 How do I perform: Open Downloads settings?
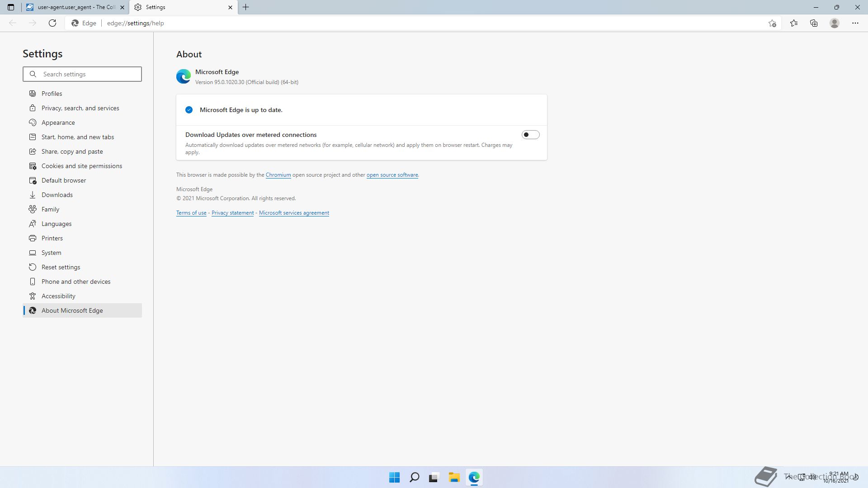click(x=82, y=195)
